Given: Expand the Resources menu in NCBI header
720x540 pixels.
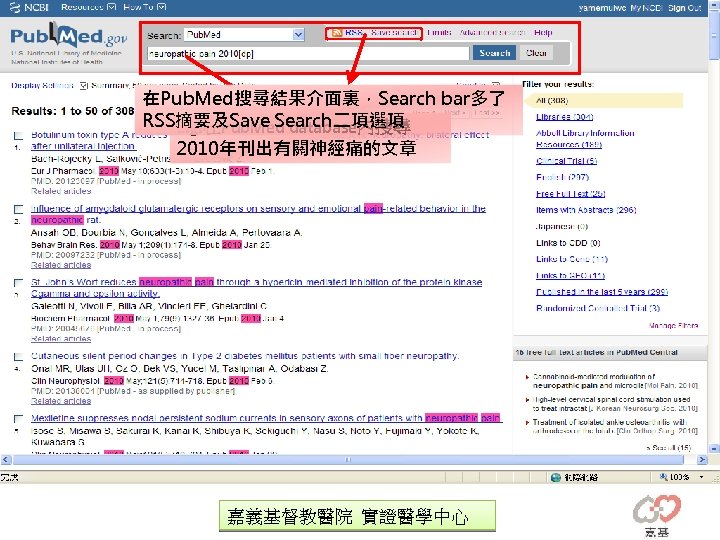Looking at the screenshot, I should pos(89,7).
